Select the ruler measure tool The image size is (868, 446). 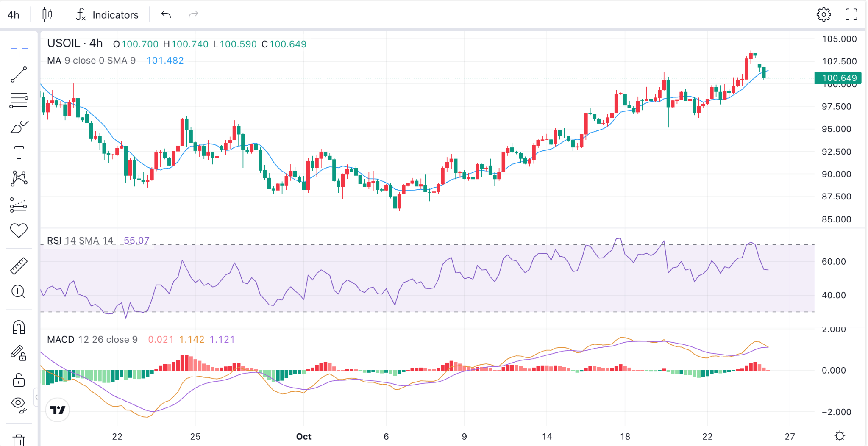click(19, 266)
